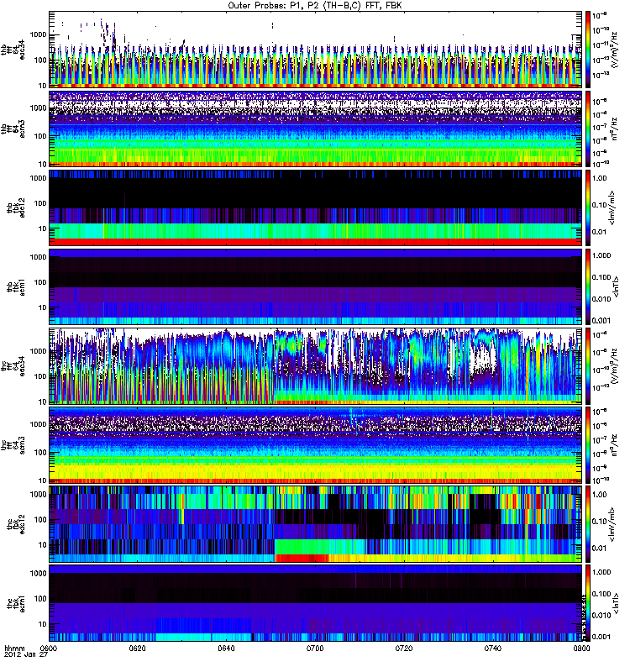Viewport: 630px width, 672px height.
Task: Click the 1000 y-tick of the thc scm3 panel
Action: click(39, 424)
